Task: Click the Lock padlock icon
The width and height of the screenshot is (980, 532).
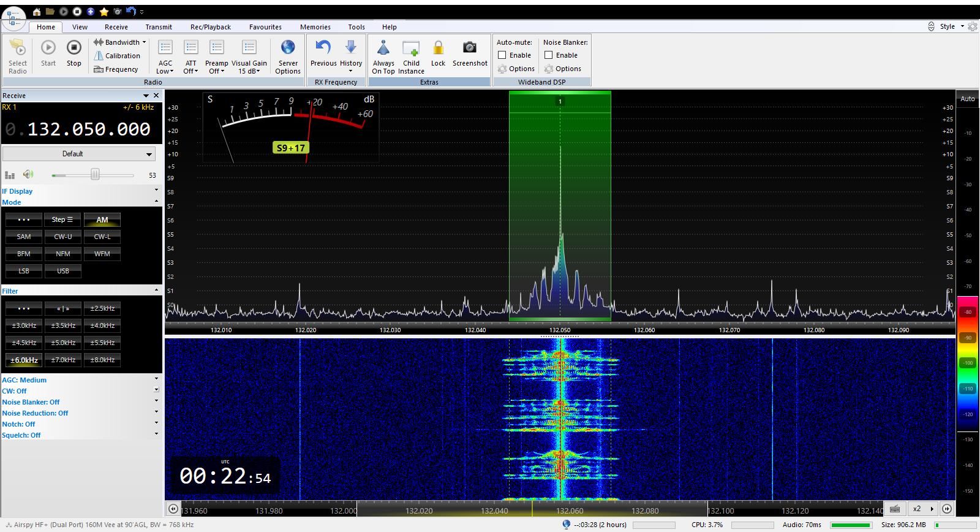Action: pyautogui.click(x=438, y=48)
